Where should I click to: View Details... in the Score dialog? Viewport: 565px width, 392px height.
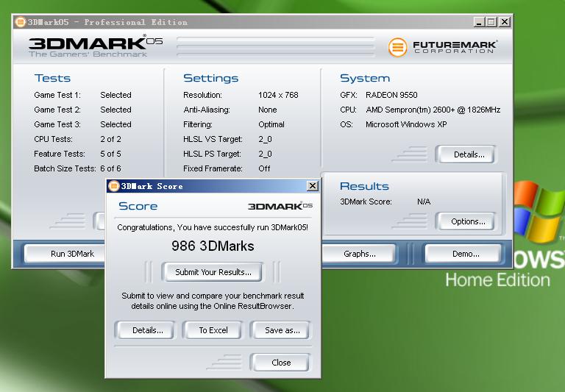(147, 330)
